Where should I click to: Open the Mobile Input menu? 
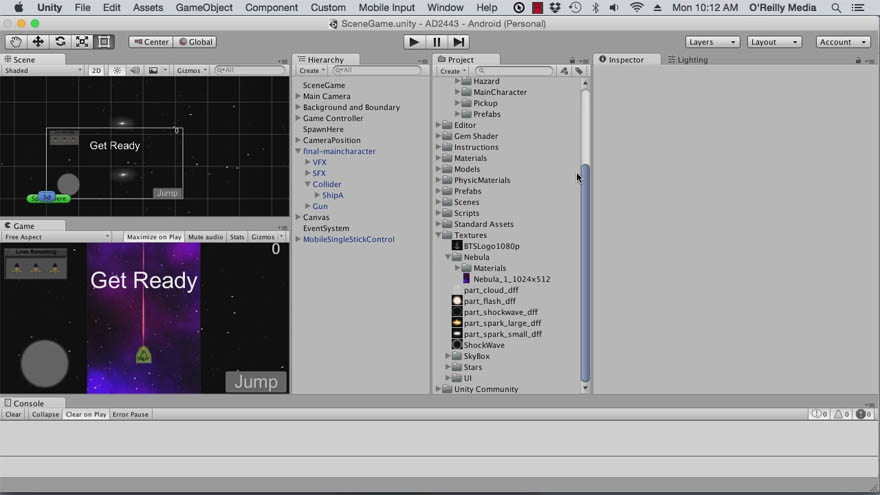coord(387,7)
